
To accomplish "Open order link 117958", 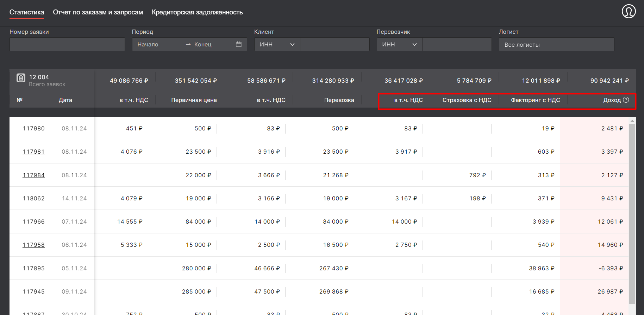I will click(34, 245).
